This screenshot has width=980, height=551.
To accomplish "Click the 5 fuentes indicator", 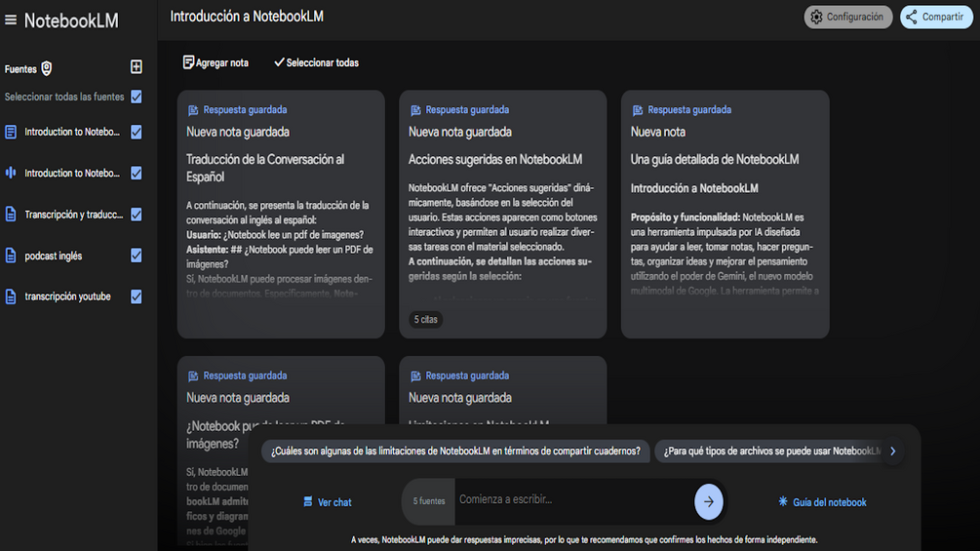I will (x=429, y=501).
